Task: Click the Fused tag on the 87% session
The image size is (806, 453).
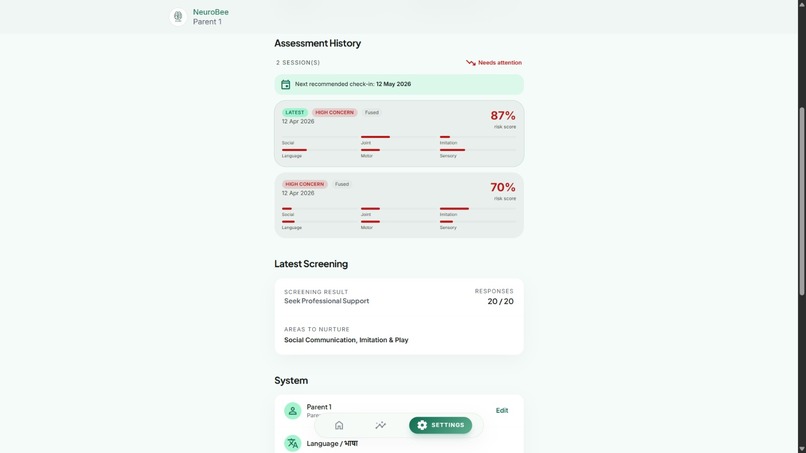Action: point(372,112)
